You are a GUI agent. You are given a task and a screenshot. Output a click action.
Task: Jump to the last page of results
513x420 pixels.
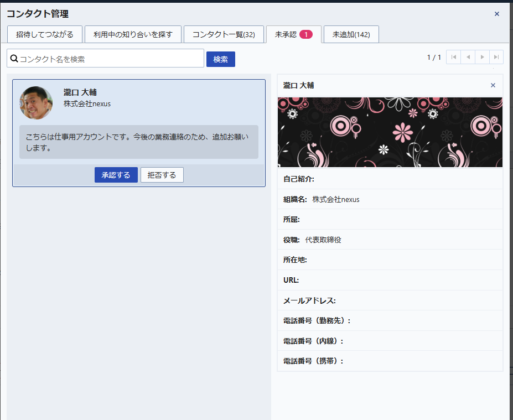[496, 57]
